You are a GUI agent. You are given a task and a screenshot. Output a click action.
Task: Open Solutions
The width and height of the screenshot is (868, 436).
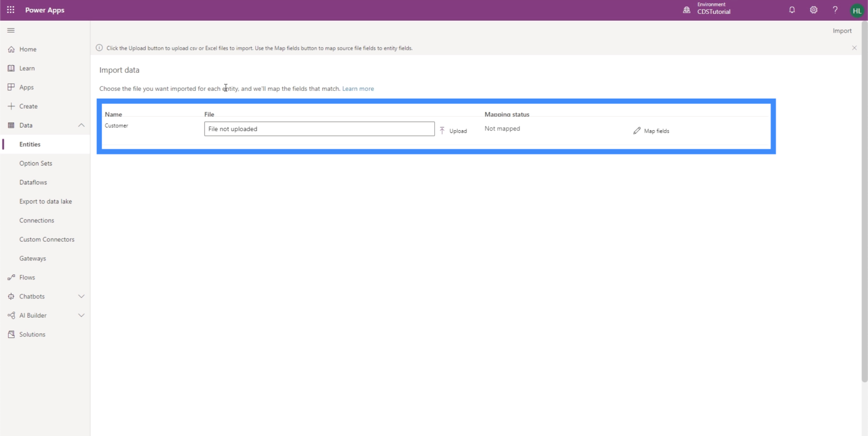(32, 335)
